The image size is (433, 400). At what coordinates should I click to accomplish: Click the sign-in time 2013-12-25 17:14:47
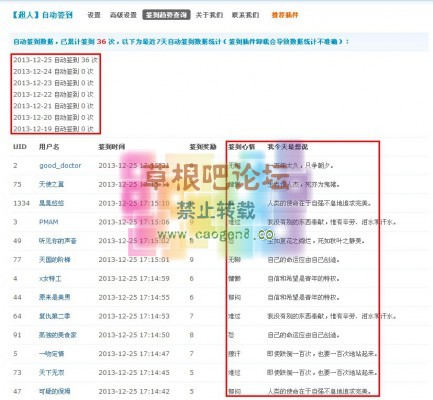click(x=134, y=354)
